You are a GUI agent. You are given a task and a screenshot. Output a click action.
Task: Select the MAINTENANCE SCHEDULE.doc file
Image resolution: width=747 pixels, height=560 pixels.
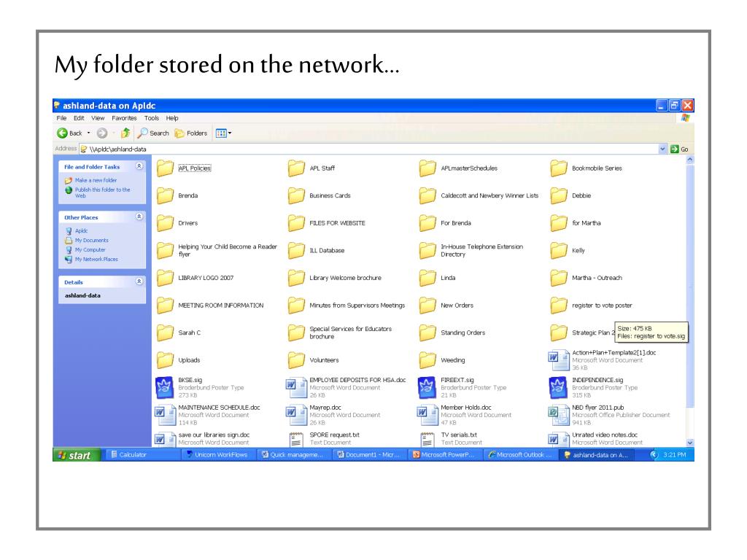click(x=208, y=415)
